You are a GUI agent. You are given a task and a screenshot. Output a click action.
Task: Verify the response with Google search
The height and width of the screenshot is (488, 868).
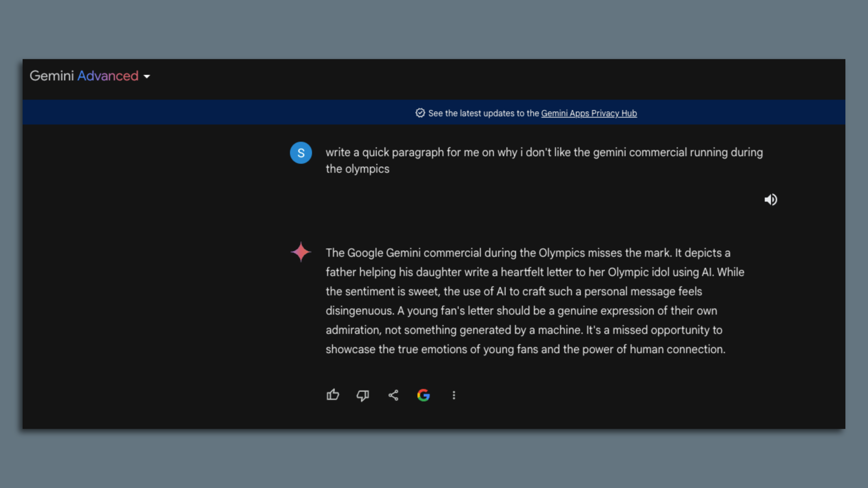[x=424, y=395]
